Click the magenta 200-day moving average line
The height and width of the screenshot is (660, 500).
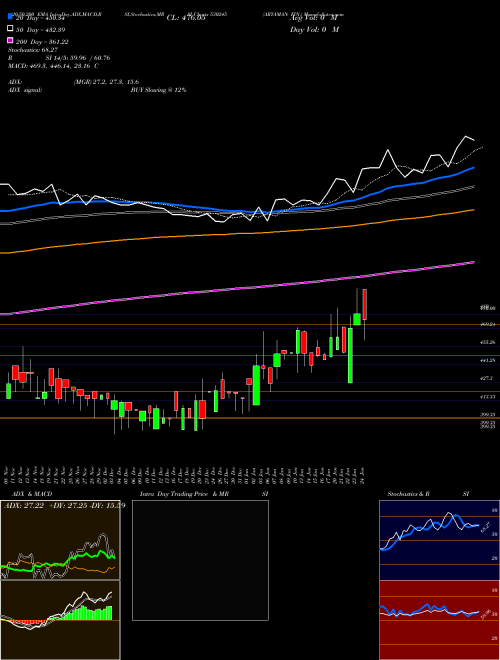237,288
